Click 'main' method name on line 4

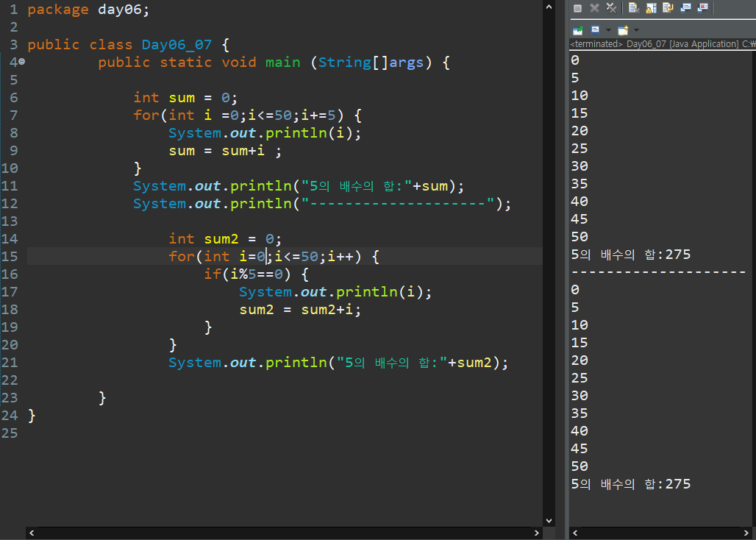click(x=282, y=63)
